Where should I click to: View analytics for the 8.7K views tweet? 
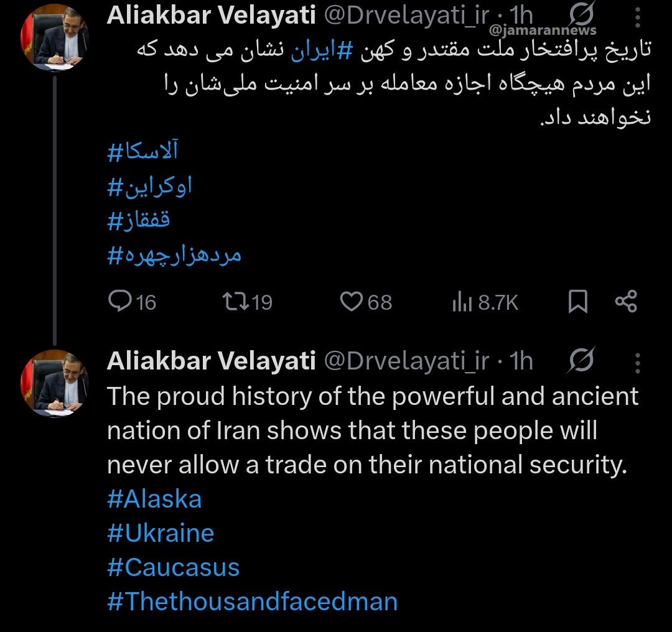pyautogui.click(x=462, y=302)
